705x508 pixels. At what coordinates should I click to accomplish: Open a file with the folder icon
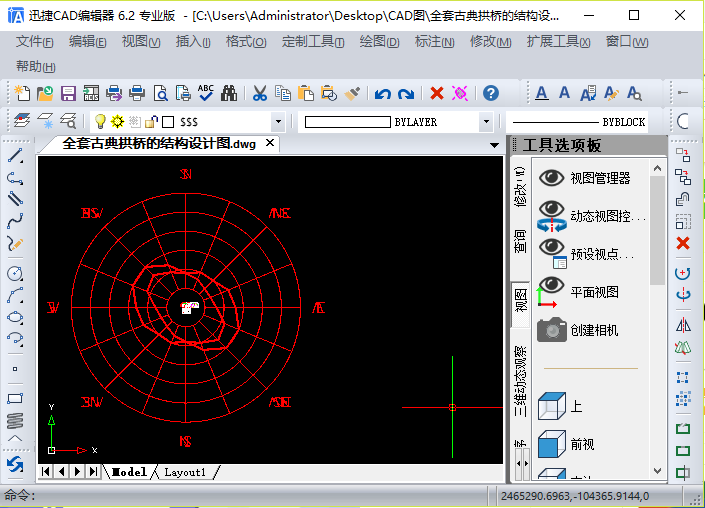(45, 93)
